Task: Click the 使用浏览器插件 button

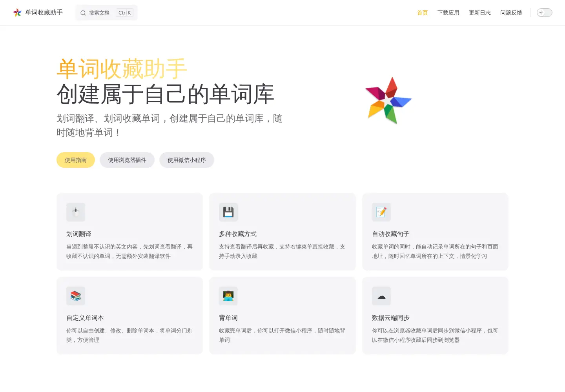Action: pyautogui.click(x=127, y=160)
